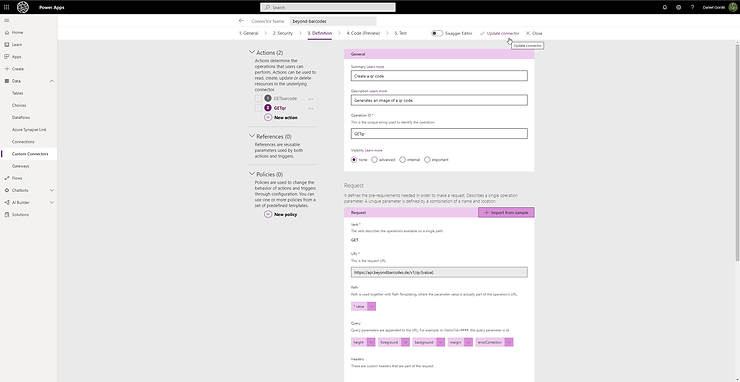Open the errorCorrection parameter dropdown
Image resolution: width=740 pixels, height=382 pixels.
point(509,342)
